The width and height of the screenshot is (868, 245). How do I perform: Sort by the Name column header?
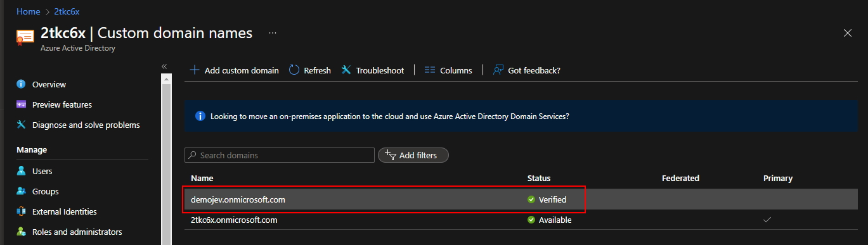[202, 179]
